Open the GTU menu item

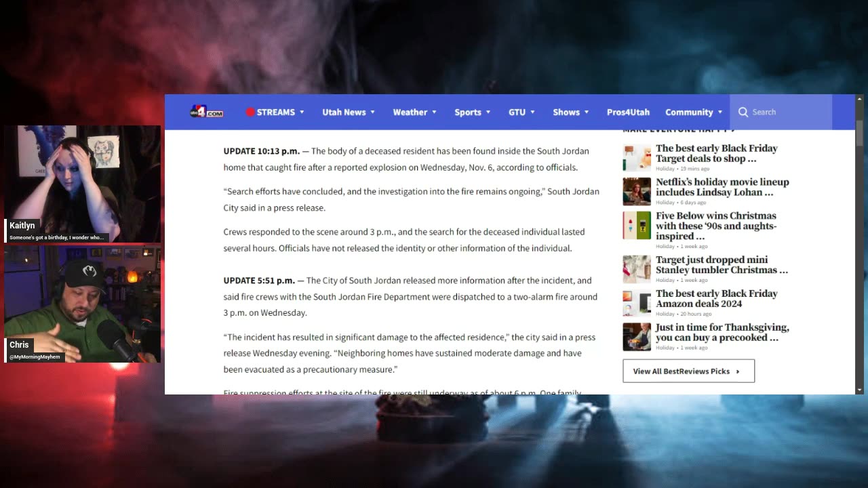[x=517, y=112]
